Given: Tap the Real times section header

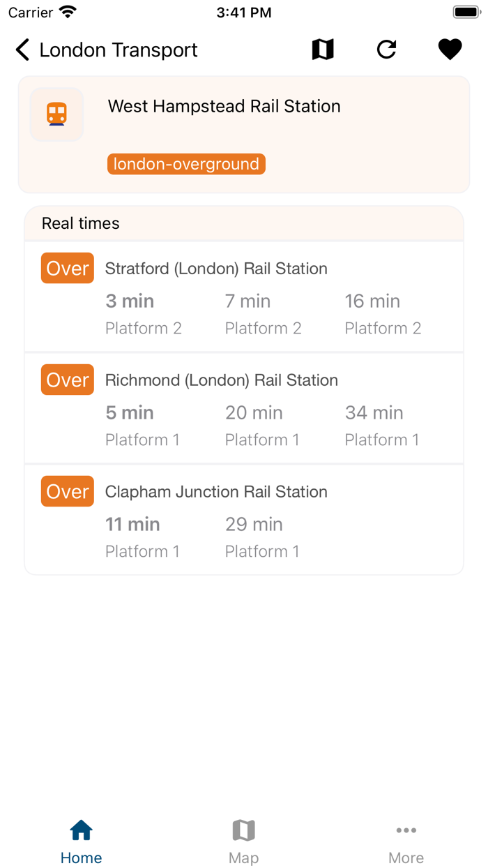Looking at the screenshot, I should [x=81, y=223].
